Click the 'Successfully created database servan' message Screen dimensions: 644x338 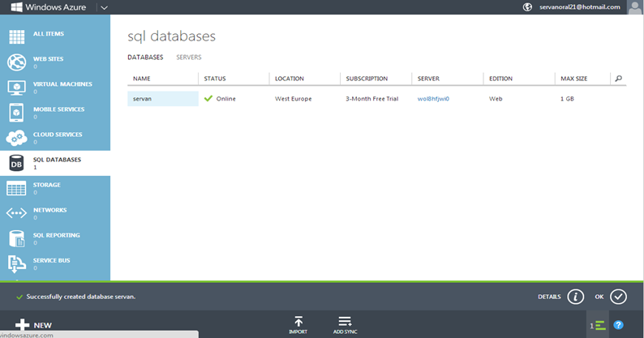click(x=81, y=297)
